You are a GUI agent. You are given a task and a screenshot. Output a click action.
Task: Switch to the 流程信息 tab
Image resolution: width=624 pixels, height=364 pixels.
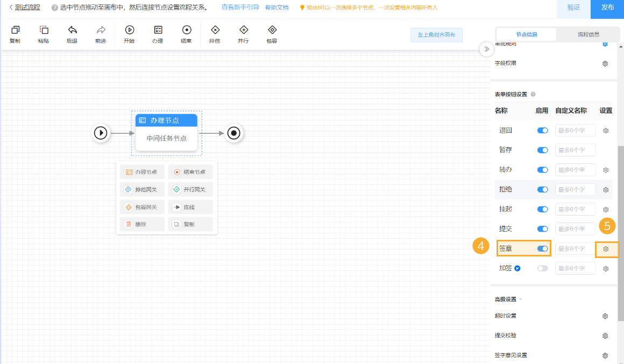(x=588, y=34)
